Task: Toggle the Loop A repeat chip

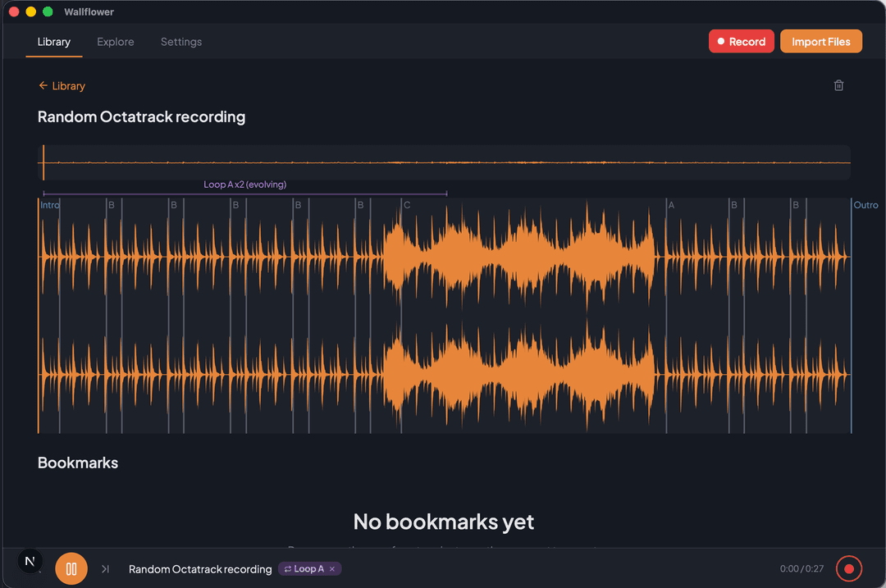Action: pos(304,569)
